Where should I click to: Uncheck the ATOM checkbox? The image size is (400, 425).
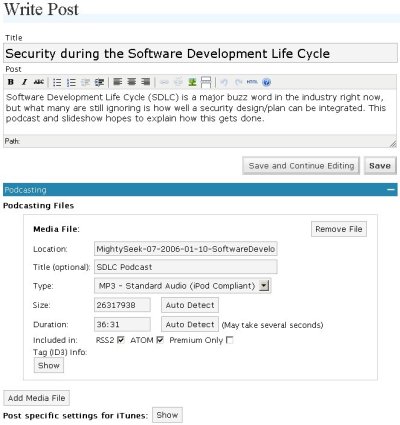click(x=160, y=340)
